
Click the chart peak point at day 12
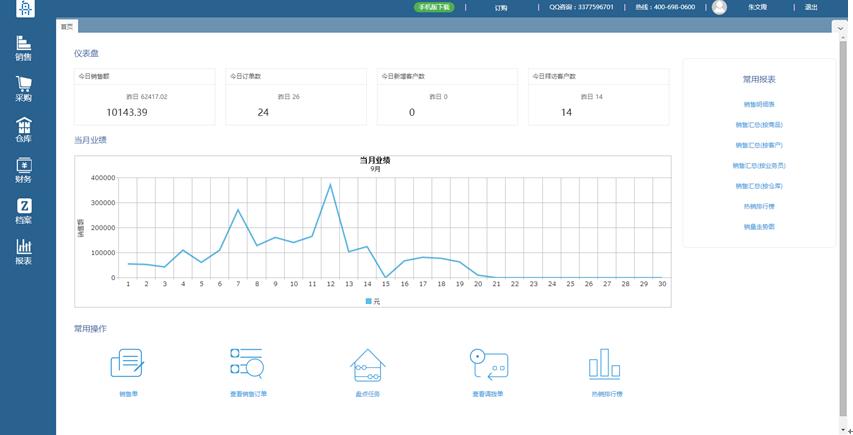tap(330, 185)
